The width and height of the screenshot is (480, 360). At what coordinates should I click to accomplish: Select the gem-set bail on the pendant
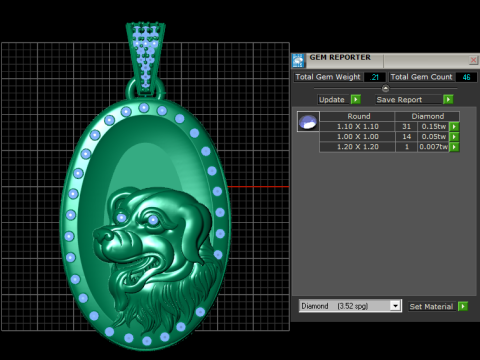(x=146, y=58)
